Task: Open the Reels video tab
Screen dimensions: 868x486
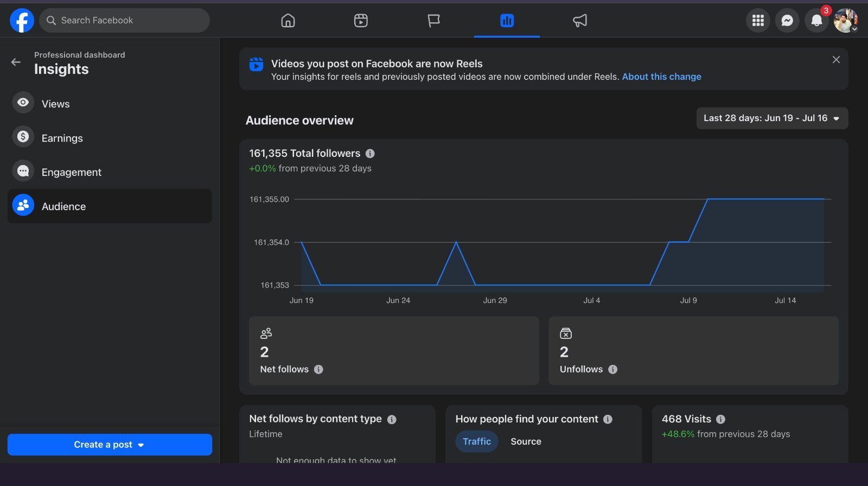Action: [361, 21]
